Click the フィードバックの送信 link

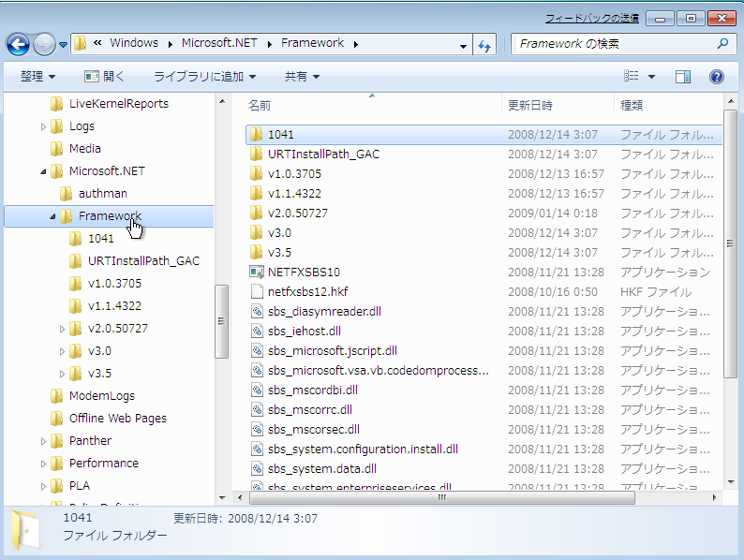click(591, 19)
